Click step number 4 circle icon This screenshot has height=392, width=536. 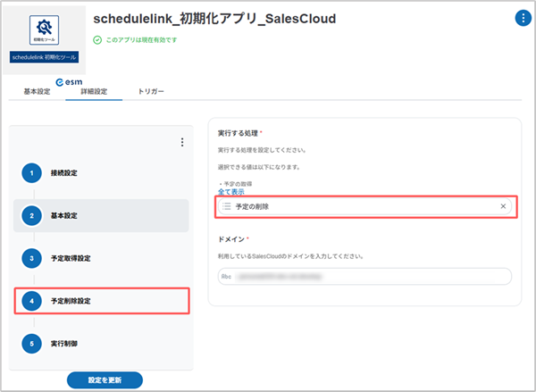[x=31, y=301]
